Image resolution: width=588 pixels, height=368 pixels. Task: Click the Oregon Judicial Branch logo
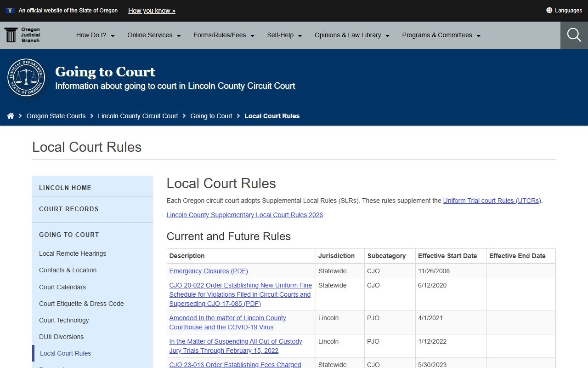tap(23, 35)
